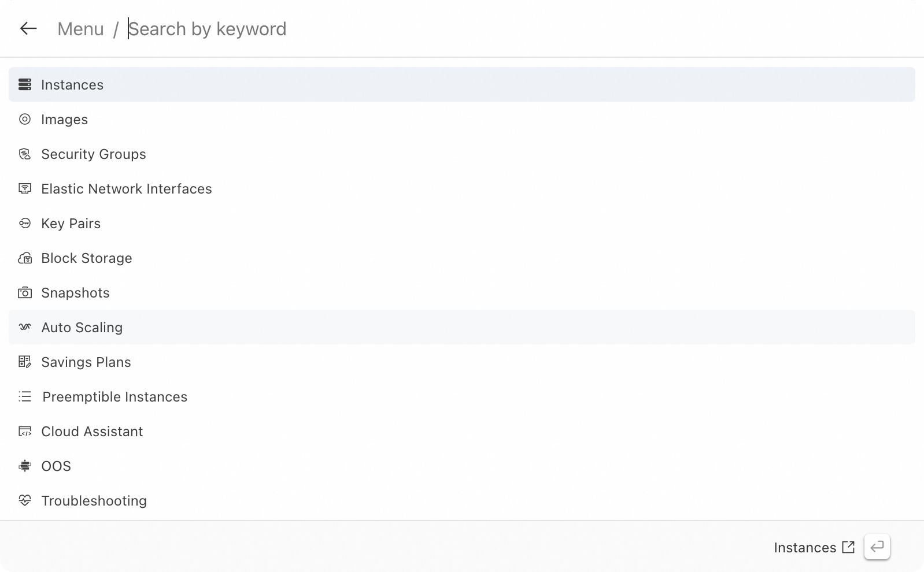
Task: Click the Troubleshooting heartbeat icon
Action: (x=25, y=501)
